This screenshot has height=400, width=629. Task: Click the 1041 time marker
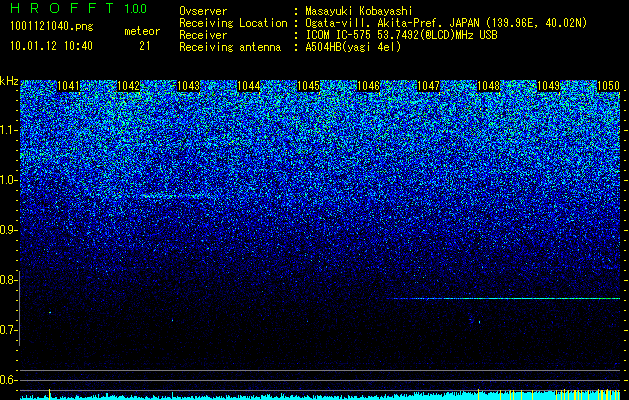pyautogui.click(x=69, y=86)
